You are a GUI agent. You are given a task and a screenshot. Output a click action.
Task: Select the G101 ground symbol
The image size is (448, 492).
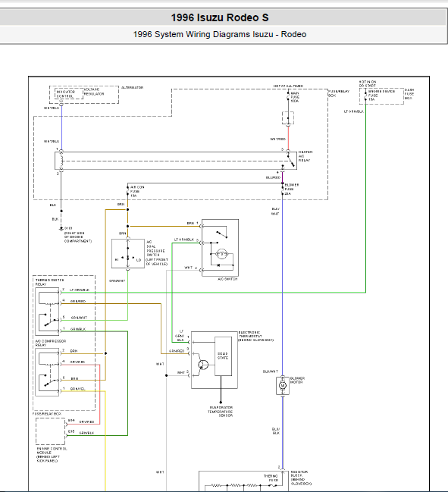click(x=61, y=229)
